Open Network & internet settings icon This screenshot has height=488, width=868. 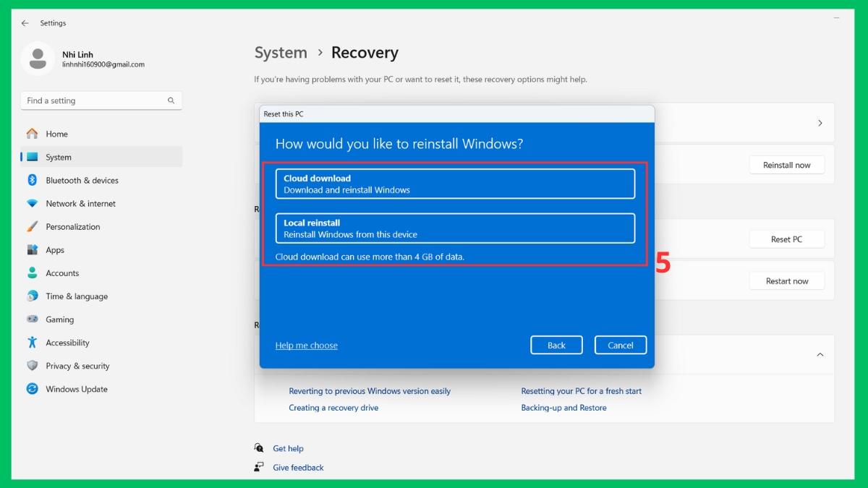click(33, 203)
